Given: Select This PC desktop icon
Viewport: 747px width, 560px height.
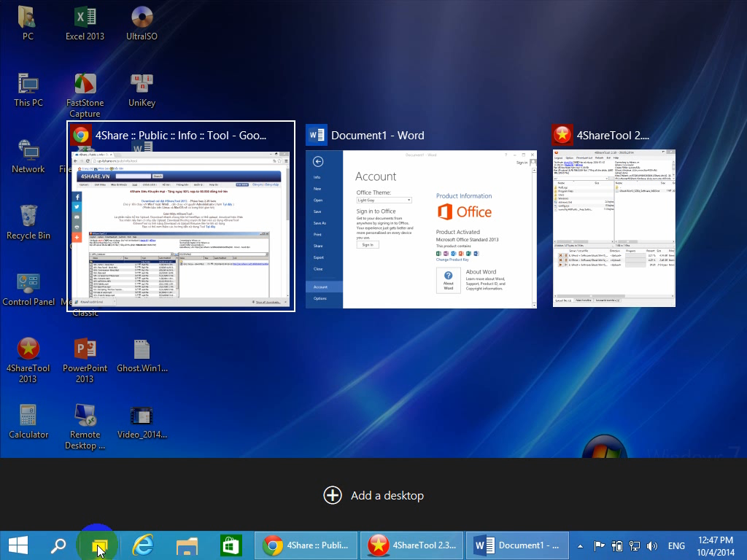Looking at the screenshot, I should [28, 90].
